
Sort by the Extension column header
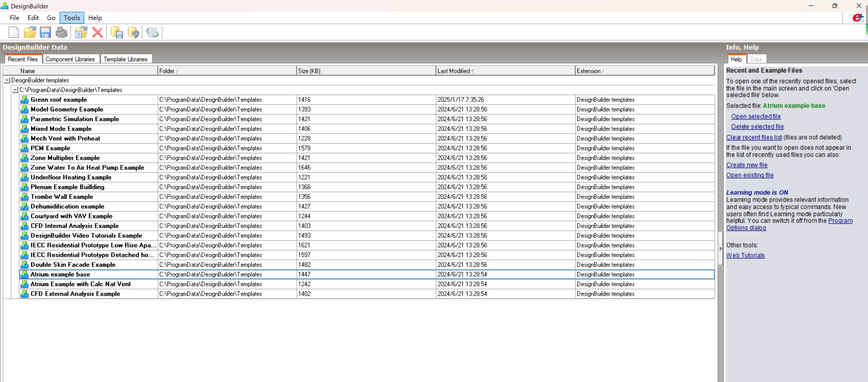click(x=645, y=71)
